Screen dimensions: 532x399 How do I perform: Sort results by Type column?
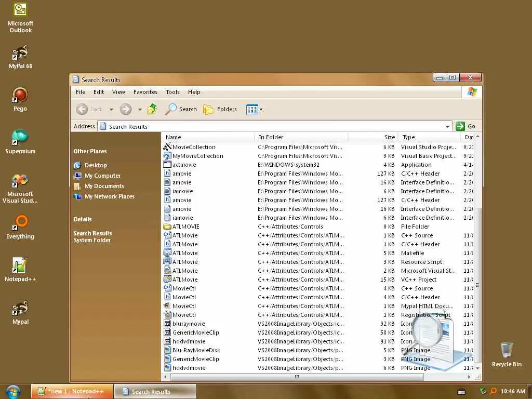click(429, 137)
